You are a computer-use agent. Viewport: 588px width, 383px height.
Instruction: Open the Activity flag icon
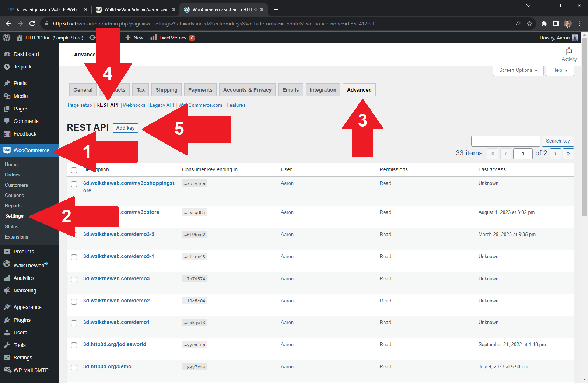pyautogui.click(x=569, y=51)
